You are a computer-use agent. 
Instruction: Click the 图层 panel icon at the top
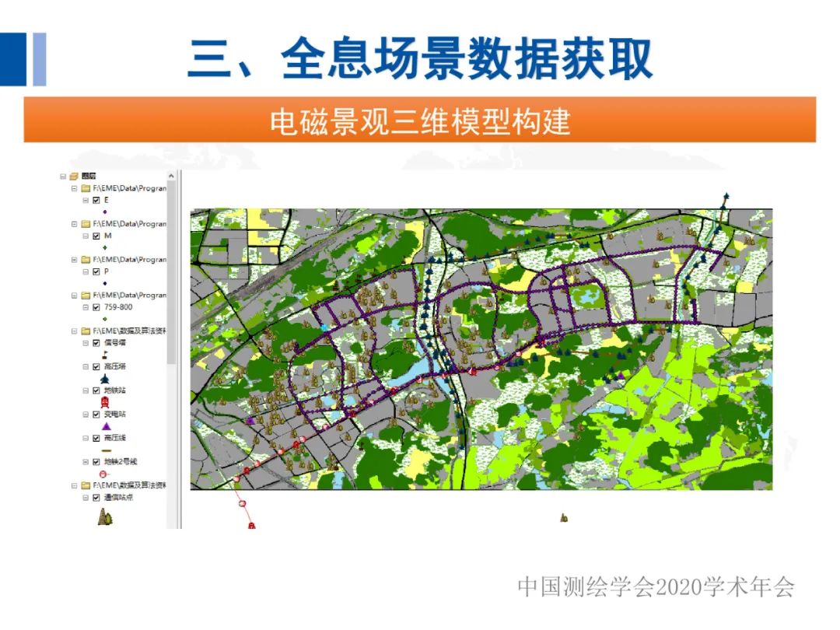pos(74,175)
